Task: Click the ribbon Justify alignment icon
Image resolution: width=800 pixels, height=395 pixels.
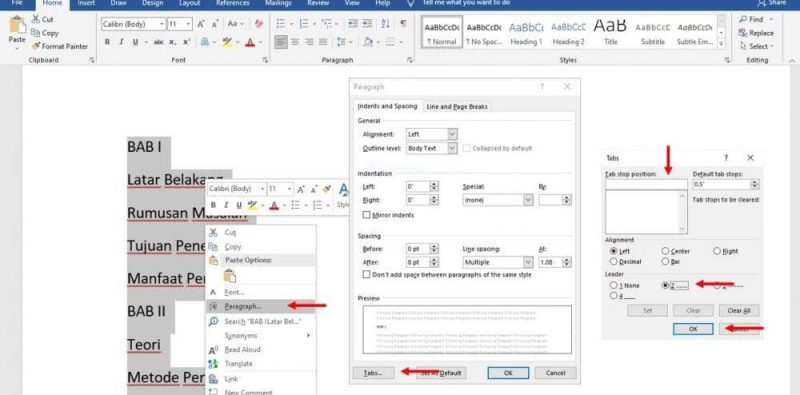Action: pyautogui.click(x=323, y=42)
